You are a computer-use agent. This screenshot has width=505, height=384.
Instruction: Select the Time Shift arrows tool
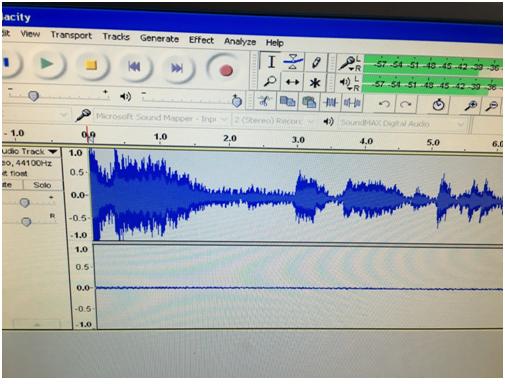(x=292, y=82)
